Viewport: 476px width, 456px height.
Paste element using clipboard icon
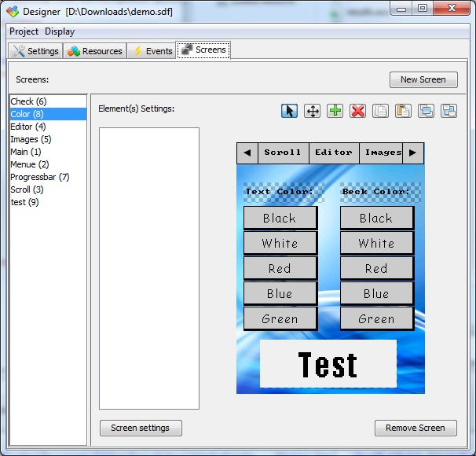[403, 111]
